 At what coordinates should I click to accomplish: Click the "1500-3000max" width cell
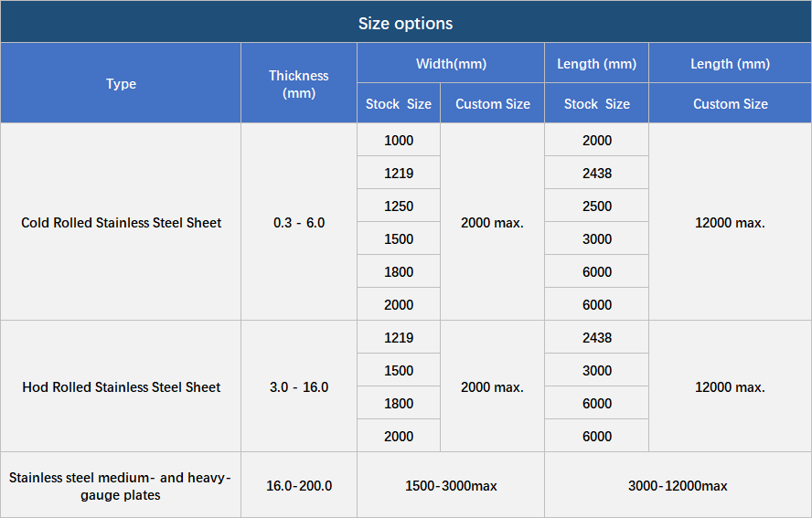pos(451,485)
